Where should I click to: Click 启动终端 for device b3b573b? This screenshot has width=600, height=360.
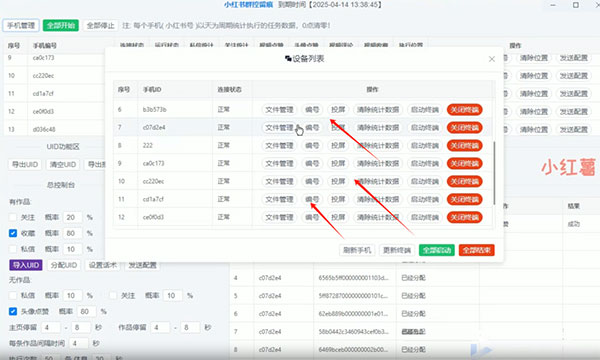(425, 110)
